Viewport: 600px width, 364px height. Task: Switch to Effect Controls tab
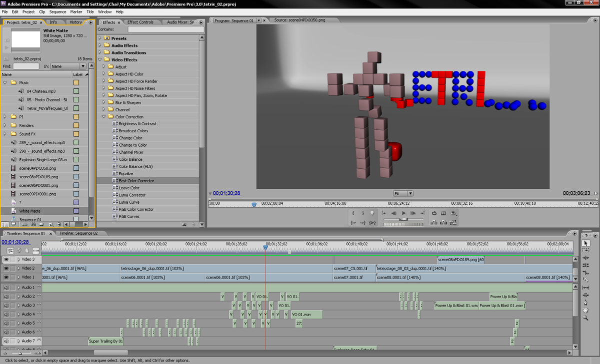point(140,22)
